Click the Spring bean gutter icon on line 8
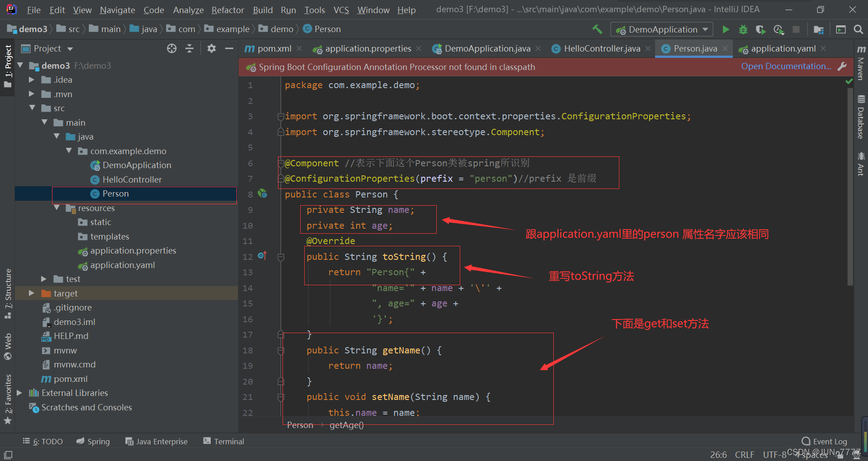Image resolution: width=868 pixels, height=461 pixels. [262, 193]
